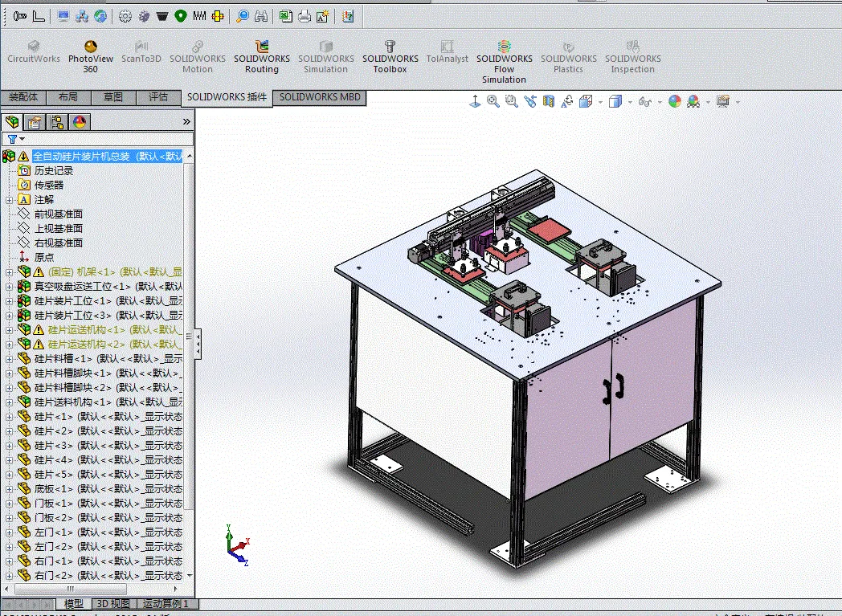Toggle the ScanTo3D add-in
The height and width of the screenshot is (616, 842).
click(141, 51)
